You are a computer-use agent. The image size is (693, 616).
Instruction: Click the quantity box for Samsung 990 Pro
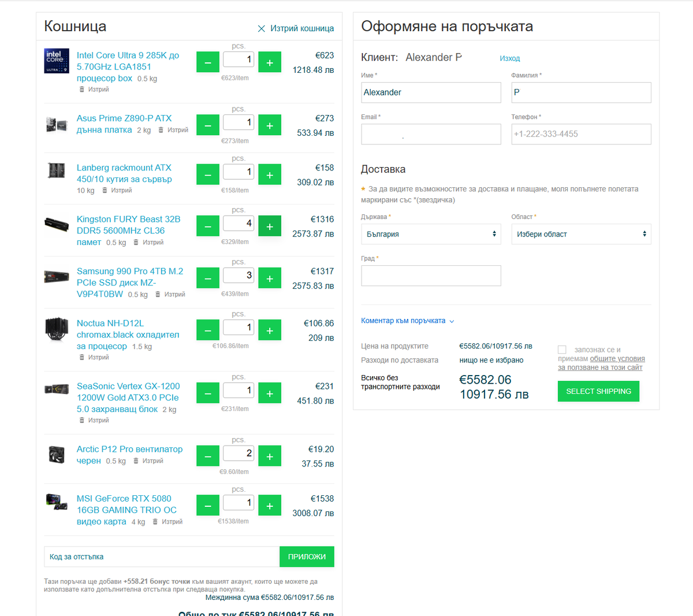[239, 275]
